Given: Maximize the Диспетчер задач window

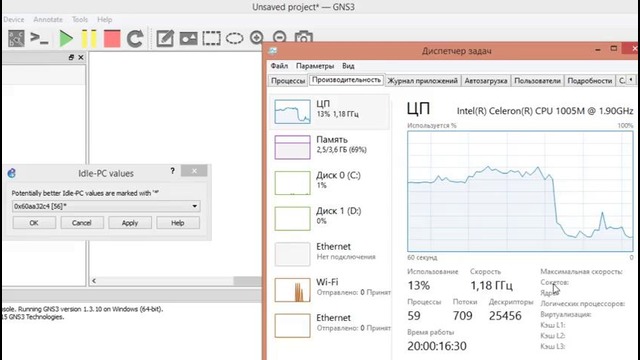Looking at the screenshot, I should (x=614, y=49).
